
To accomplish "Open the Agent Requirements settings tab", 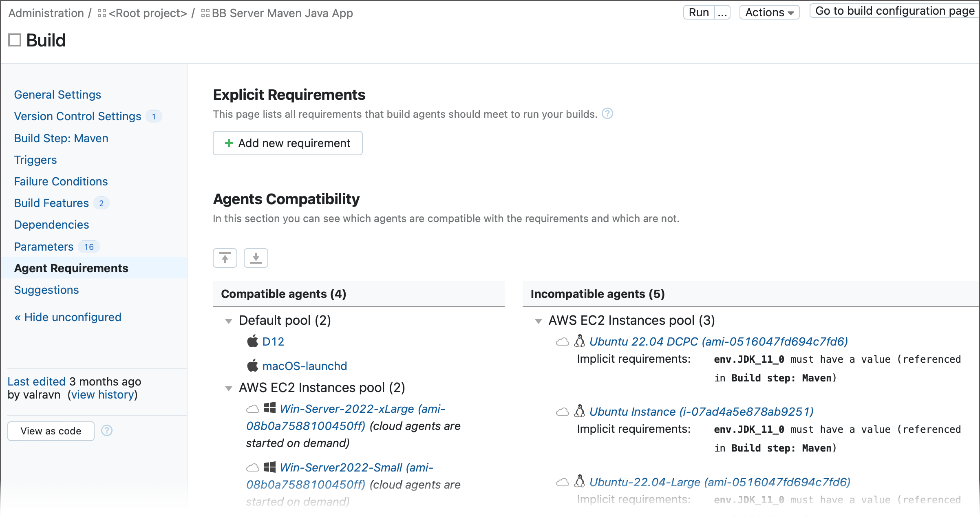I will 71,268.
